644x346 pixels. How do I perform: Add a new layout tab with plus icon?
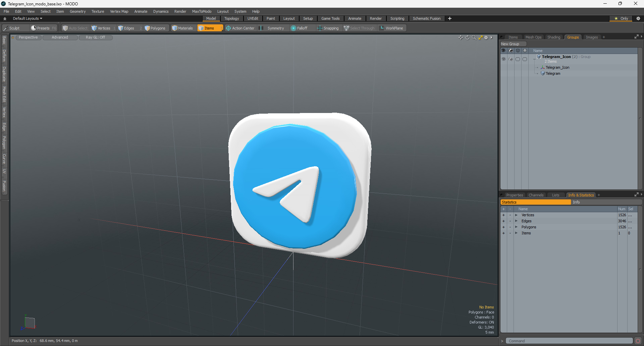coord(450,18)
